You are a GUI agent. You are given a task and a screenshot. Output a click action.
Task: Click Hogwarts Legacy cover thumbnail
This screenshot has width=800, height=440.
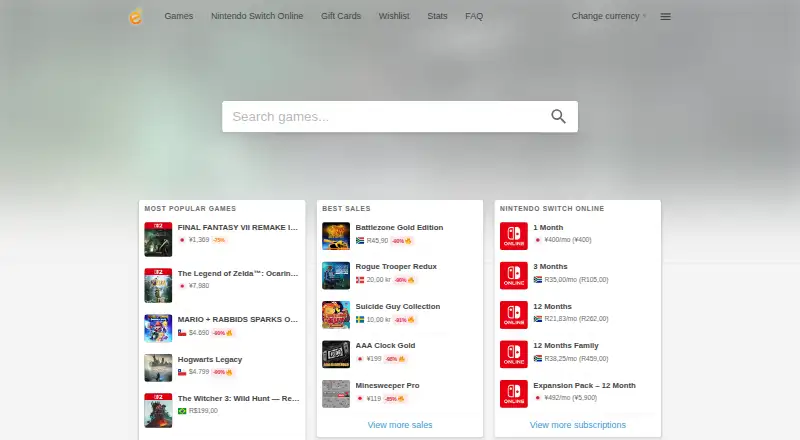click(x=158, y=368)
